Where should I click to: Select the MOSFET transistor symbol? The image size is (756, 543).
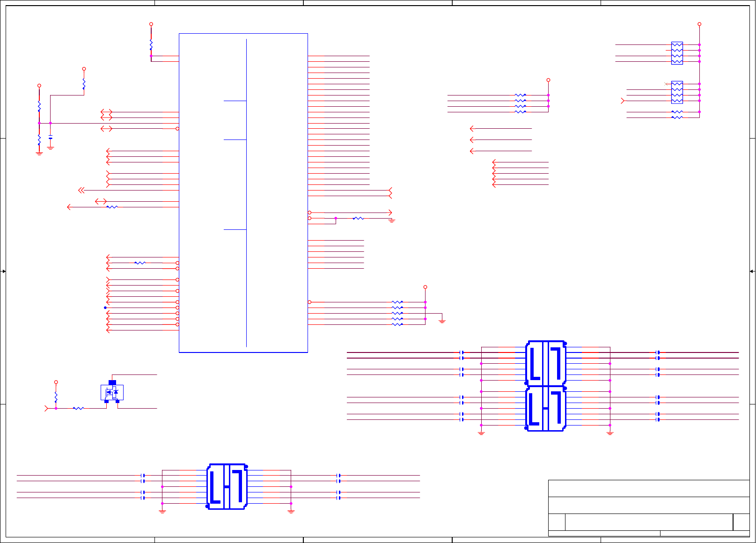click(112, 392)
